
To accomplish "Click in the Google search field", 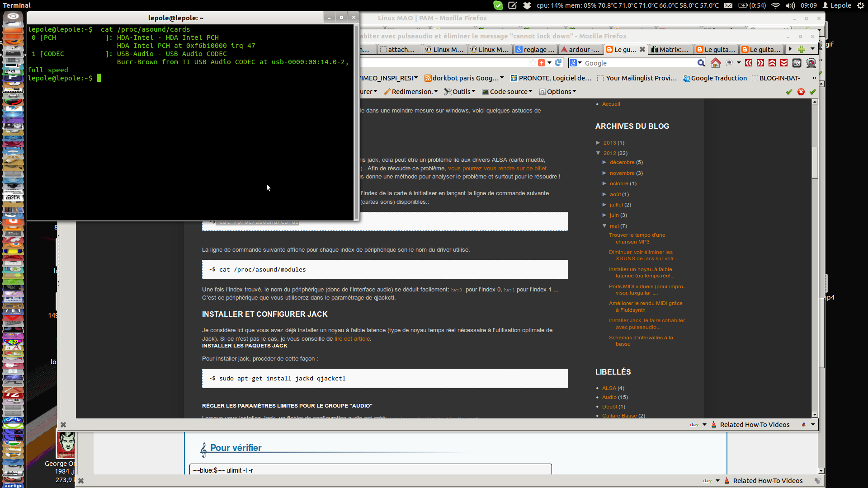I will [637, 63].
